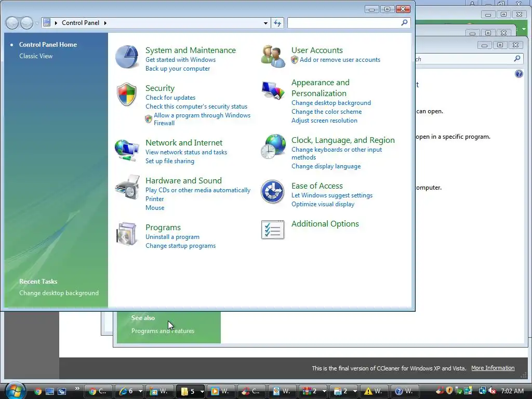Click Back up your computer link
The width and height of the screenshot is (532, 399).
click(178, 69)
